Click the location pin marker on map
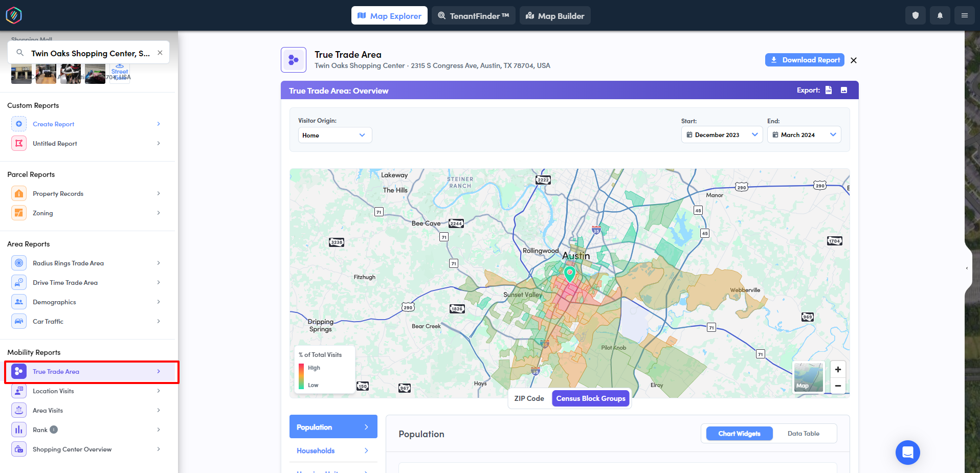980x473 pixels. click(x=569, y=273)
